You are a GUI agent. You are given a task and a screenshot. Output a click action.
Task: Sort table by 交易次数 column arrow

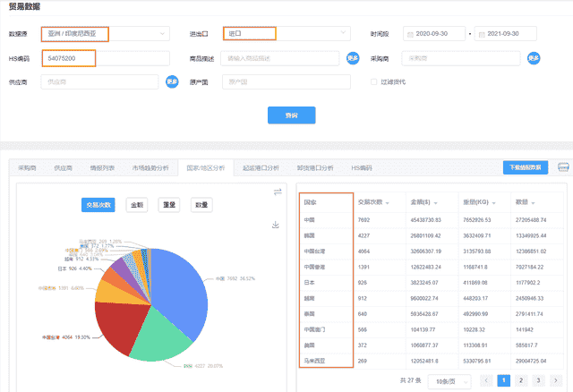click(388, 203)
